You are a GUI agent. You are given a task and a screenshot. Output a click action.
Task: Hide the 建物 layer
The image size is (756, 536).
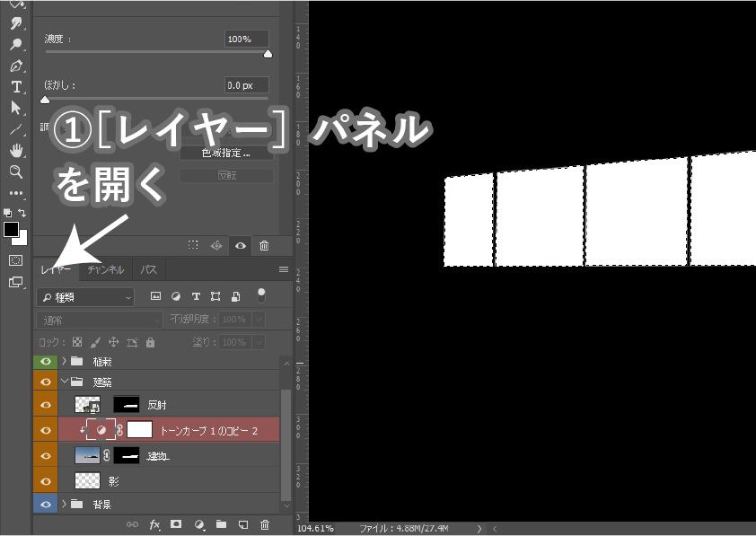46,455
